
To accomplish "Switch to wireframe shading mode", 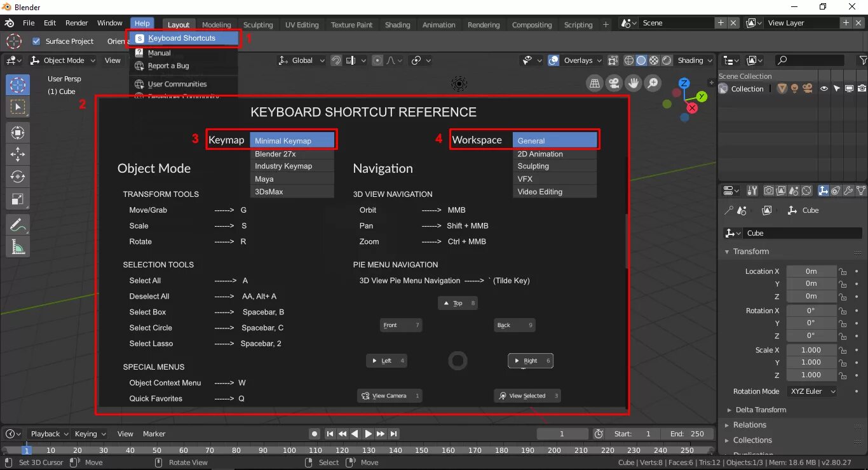I will tap(629, 60).
